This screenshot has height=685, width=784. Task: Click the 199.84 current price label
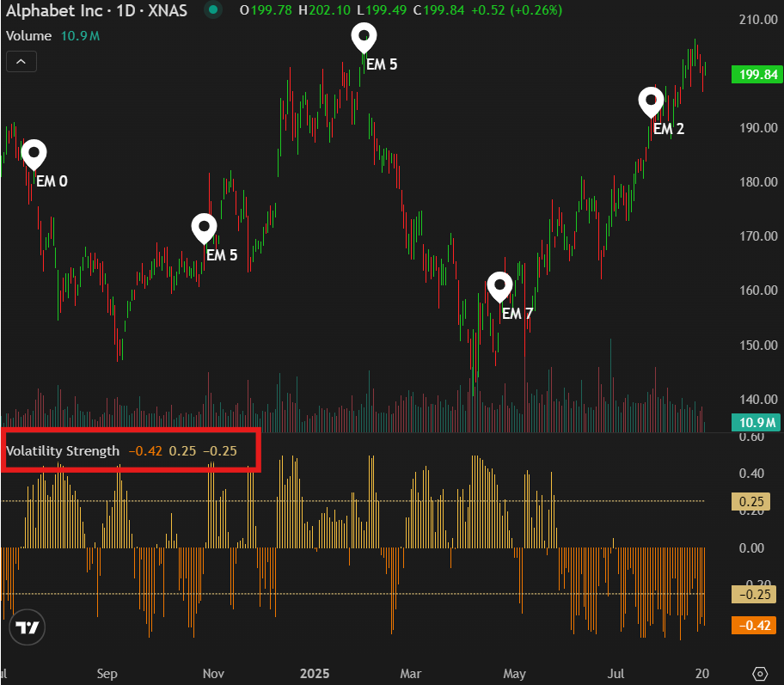pyautogui.click(x=757, y=75)
